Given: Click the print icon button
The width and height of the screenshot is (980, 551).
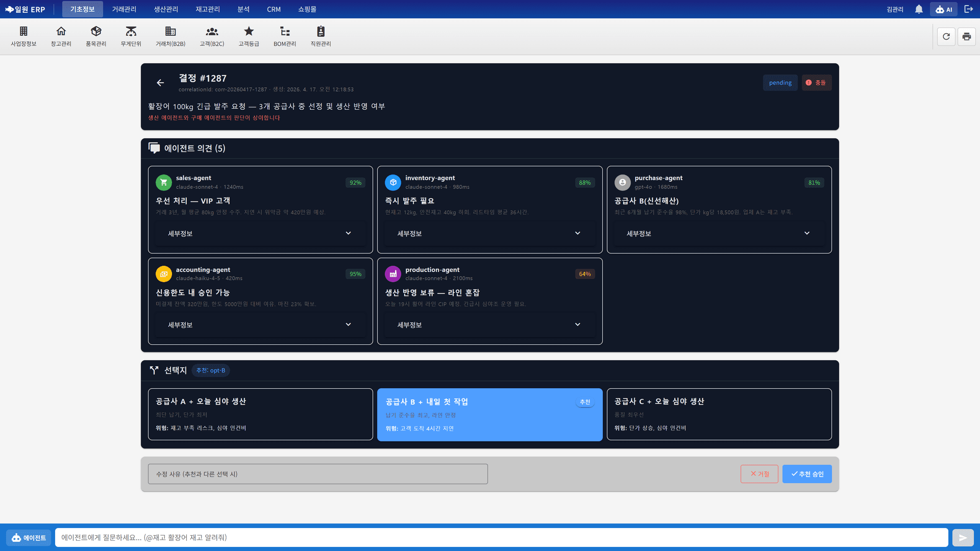Looking at the screenshot, I should [967, 36].
